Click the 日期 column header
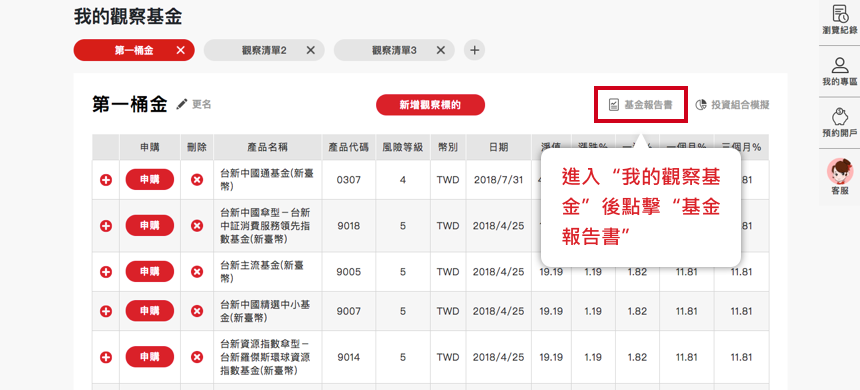 499,147
